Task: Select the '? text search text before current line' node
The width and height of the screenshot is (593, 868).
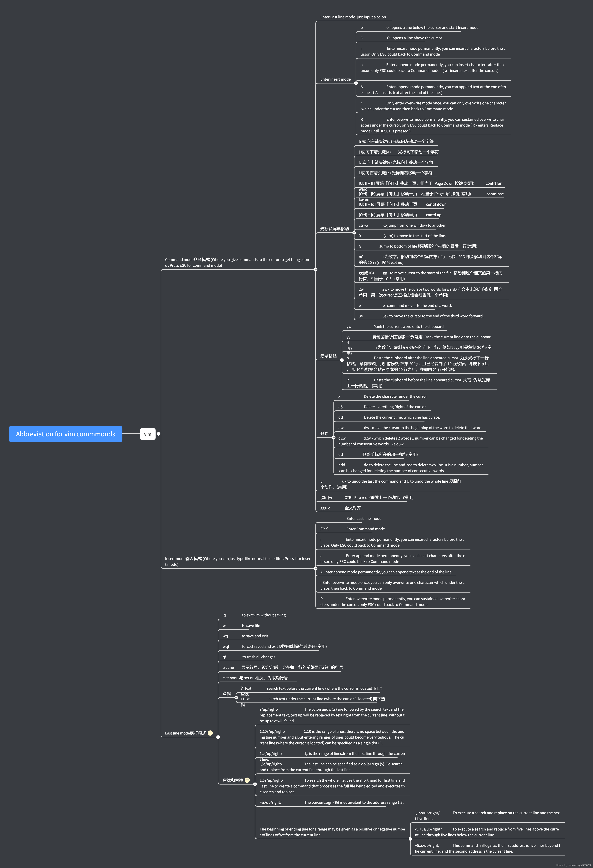Action: coord(311,691)
